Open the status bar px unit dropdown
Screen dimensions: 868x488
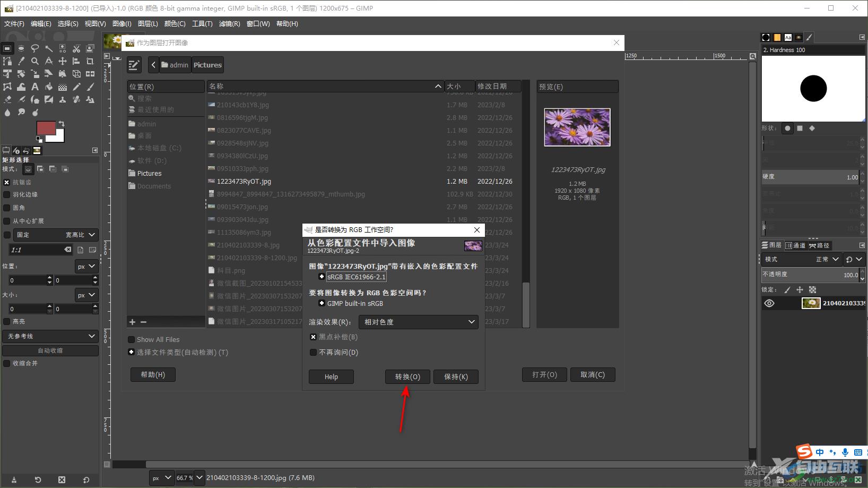[x=162, y=477]
